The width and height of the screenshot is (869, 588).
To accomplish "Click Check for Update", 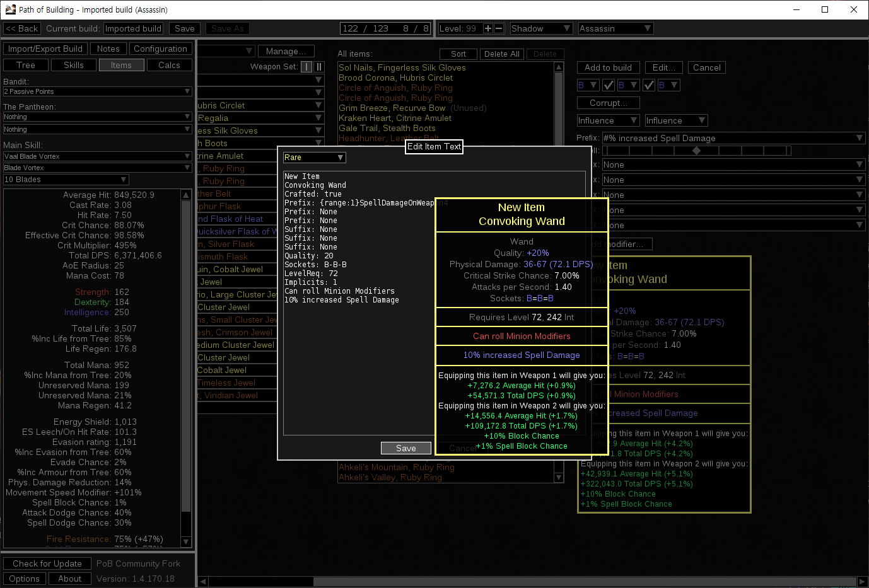I will (x=47, y=563).
